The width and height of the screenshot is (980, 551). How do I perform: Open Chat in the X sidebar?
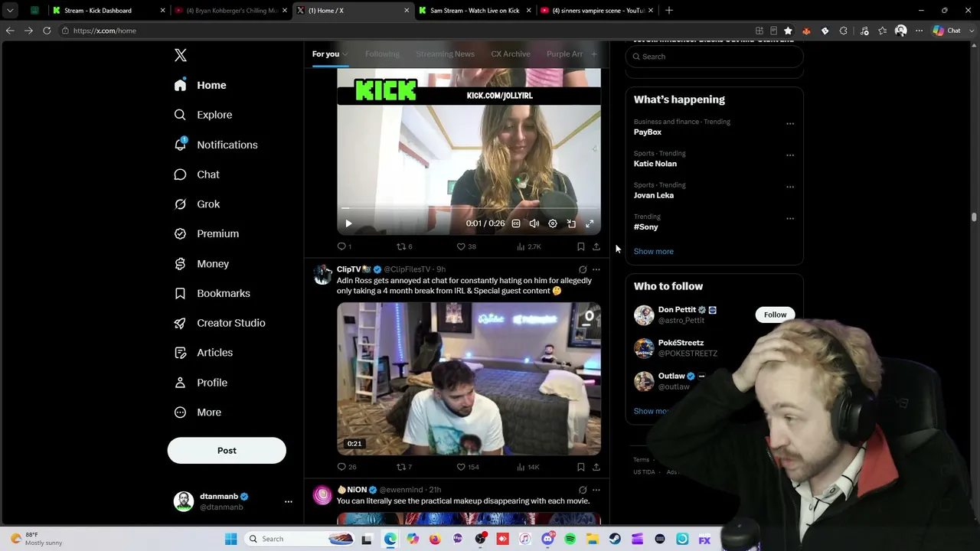coord(197,174)
